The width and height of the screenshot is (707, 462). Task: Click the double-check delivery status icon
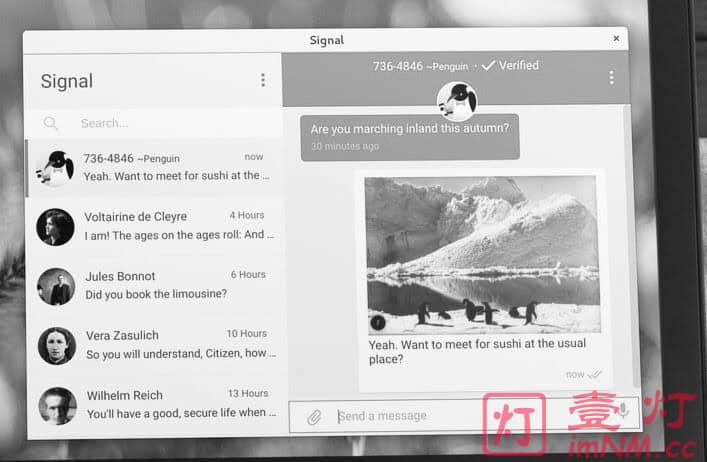(595, 375)
